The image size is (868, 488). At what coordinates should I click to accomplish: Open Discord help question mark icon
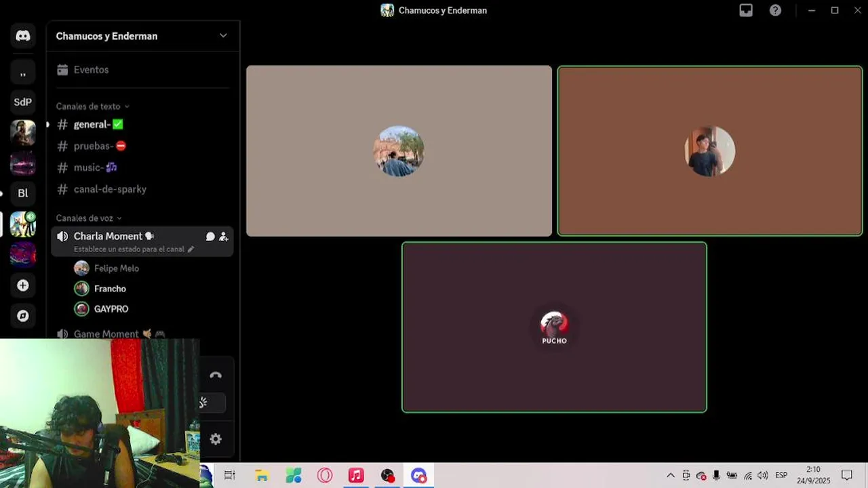click(x=775, y=10)
